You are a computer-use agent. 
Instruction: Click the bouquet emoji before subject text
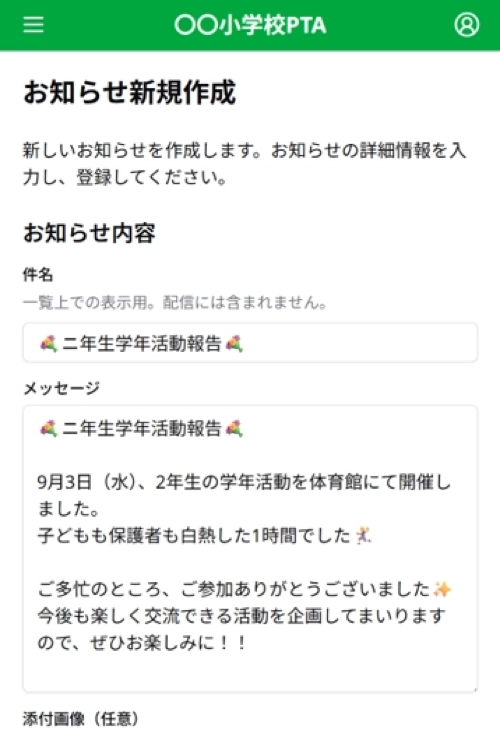click(48, 344)
